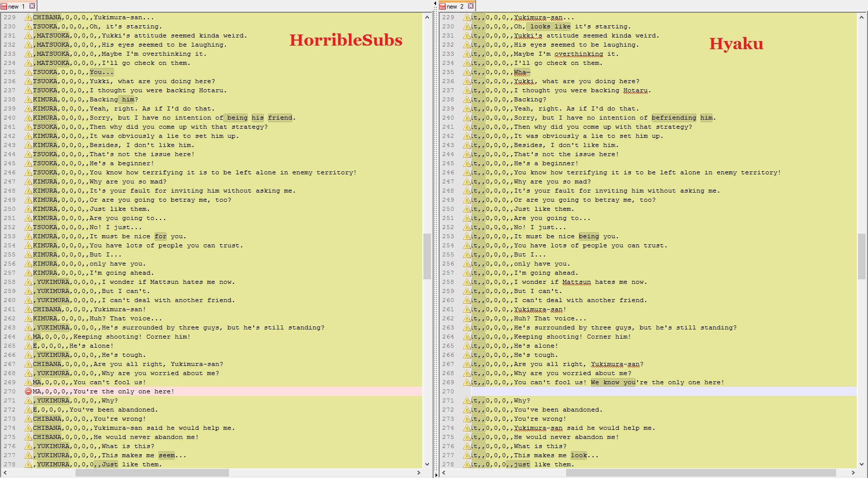Click the warning icon beside 'CHIBANA,0,0,0,,You're wrong!'
Image resolution: width=868 pixels, height=478 pixels.
pos(28,419)
